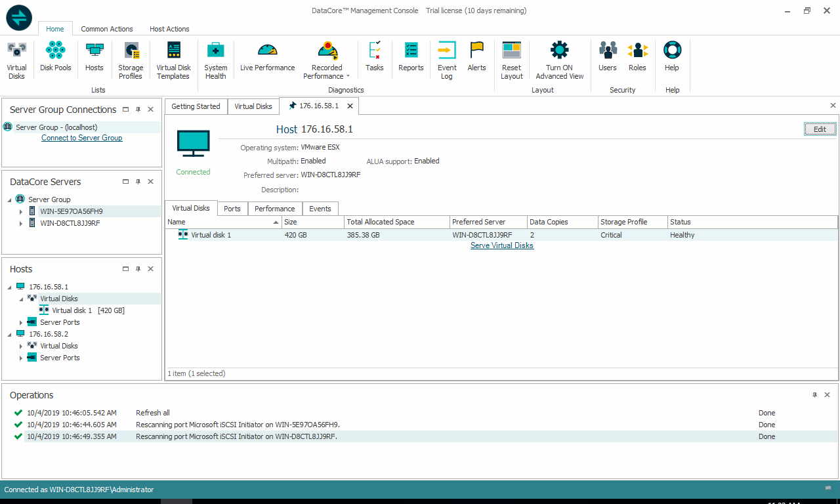Expand Server Ports under host 176.16.58.2

(x=21, y=358)
